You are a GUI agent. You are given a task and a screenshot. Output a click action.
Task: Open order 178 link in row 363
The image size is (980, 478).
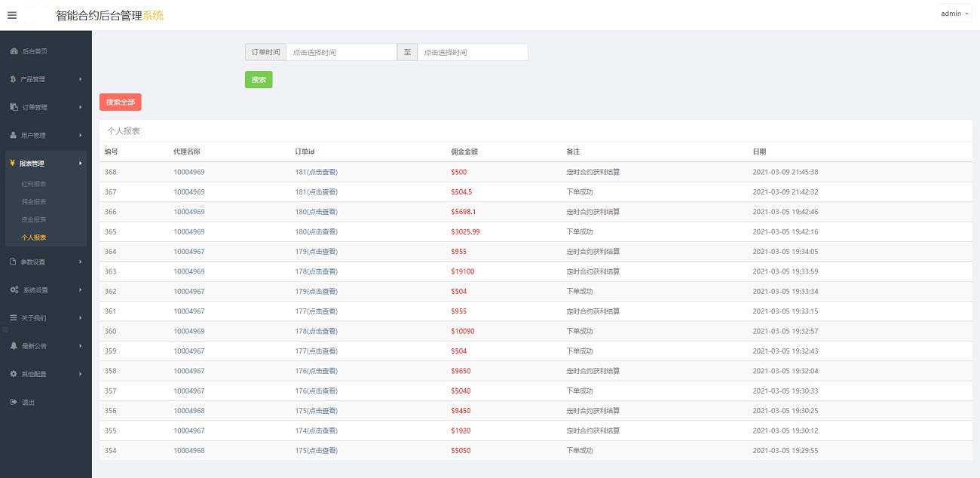click(316, 271)
